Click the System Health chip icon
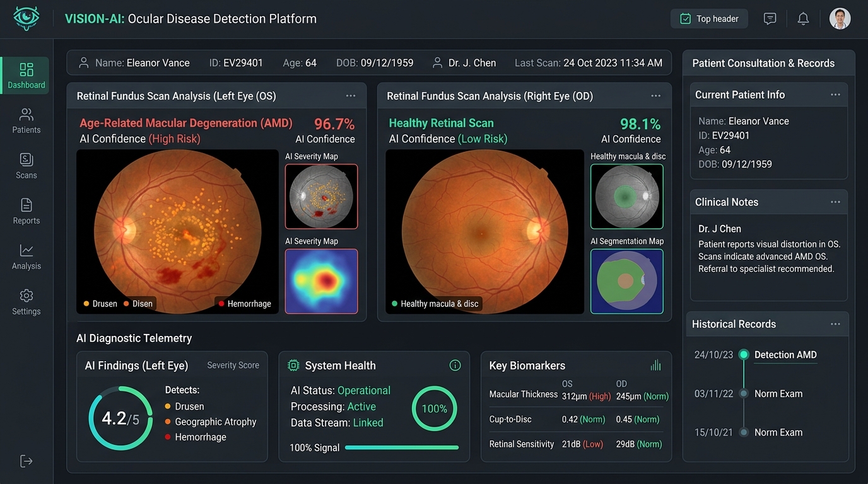Screen dimensions: 868x484 click(293, 366)
